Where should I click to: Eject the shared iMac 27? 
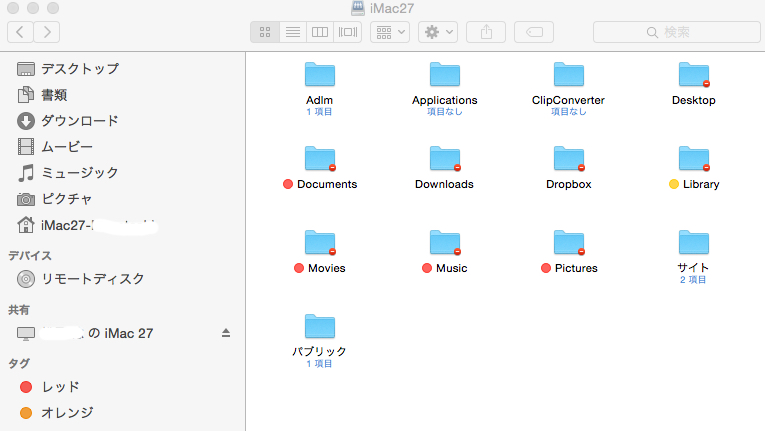[x=225, y=333]
